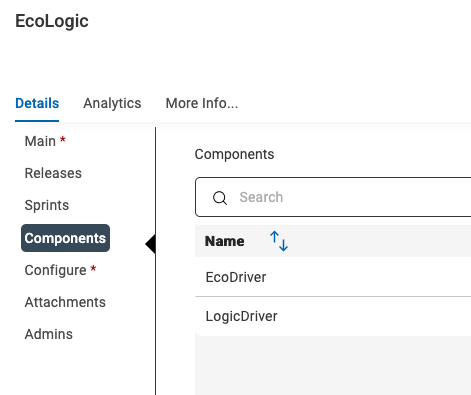The height and width of the screenshot is (395, 471).
Task: Click the blue sort arrows beside Name
Action: click(279, 241)
